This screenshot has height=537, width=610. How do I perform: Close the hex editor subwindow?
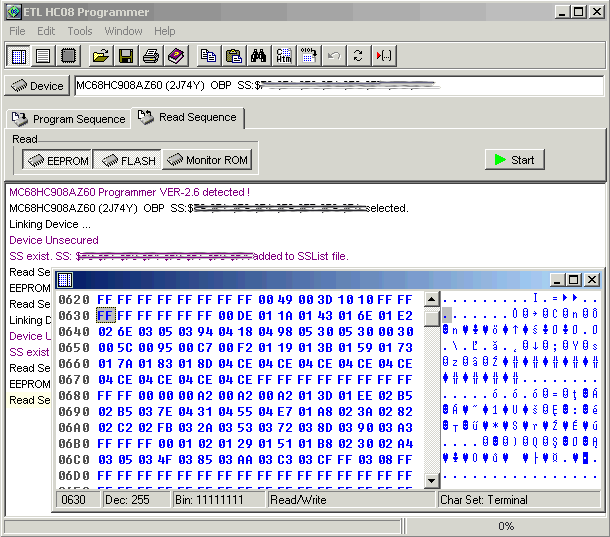pos(592,279)
